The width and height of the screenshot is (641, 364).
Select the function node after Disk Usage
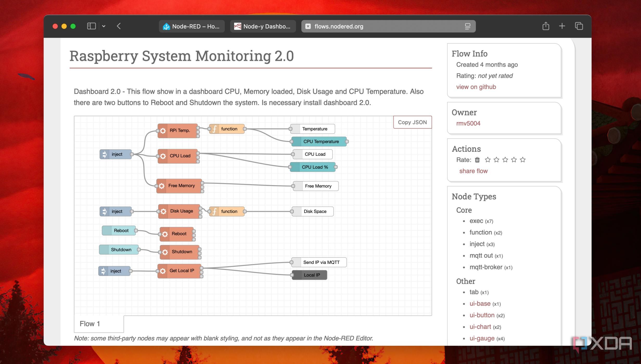(x=227, y=211)
